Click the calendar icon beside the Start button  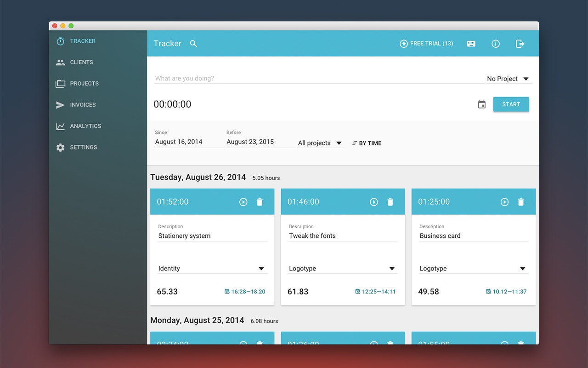(x=482, y=104)
